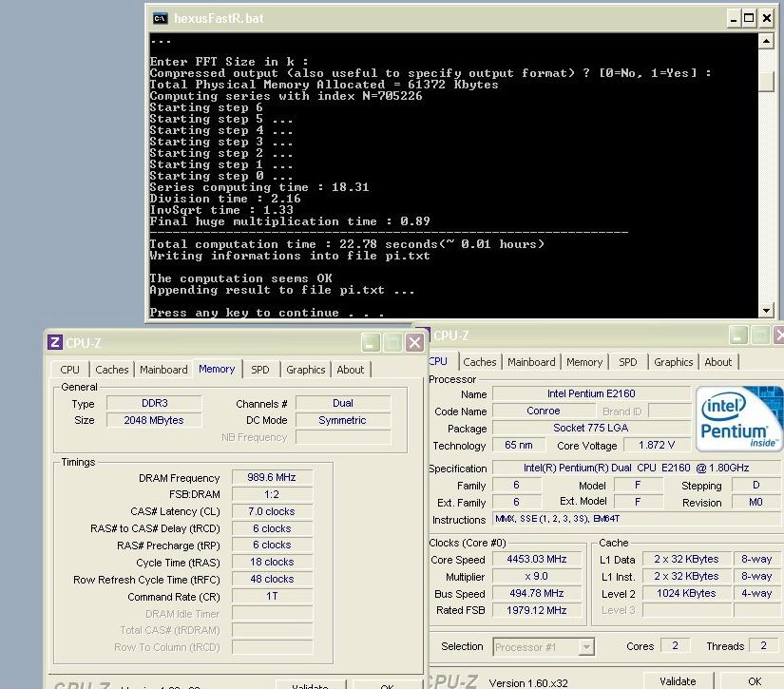Click the 2048 MBytes size value
The image size is (784, 689).
coord(155,420)
